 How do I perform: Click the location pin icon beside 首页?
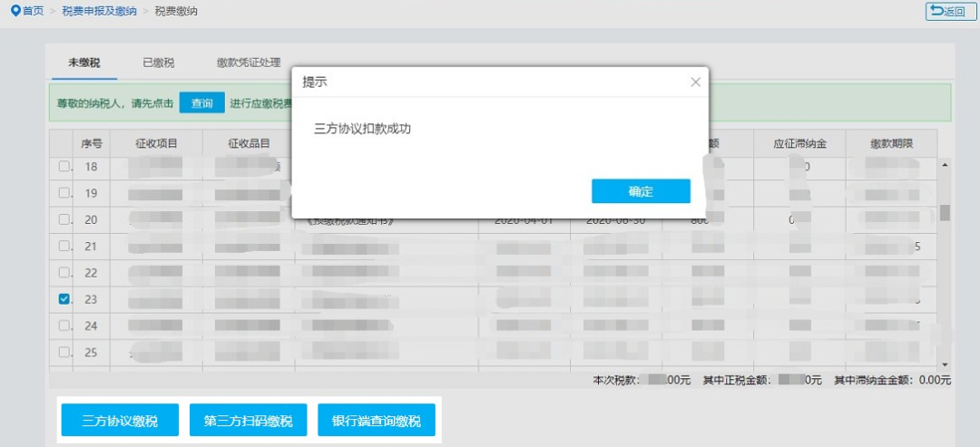pos(15,11)
